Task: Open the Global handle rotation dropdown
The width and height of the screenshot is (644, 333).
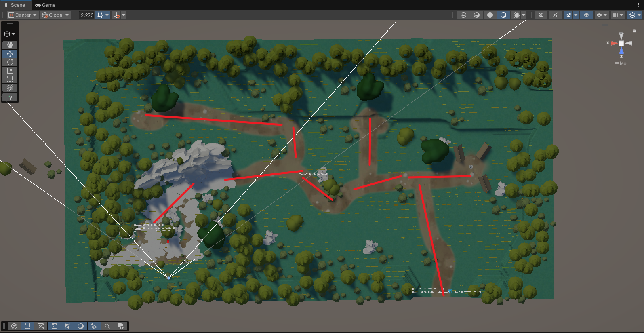Action: coord(56,15)
